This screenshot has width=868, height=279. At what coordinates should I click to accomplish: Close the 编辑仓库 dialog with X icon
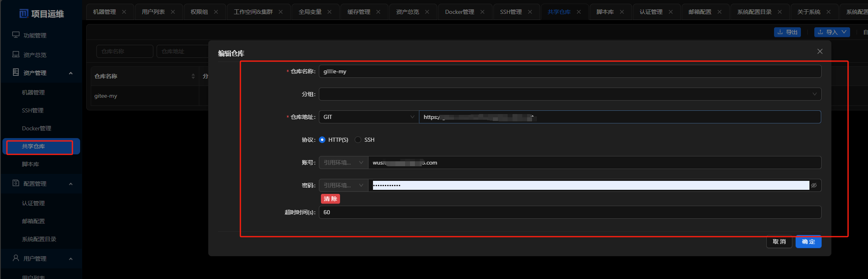[x=820, y=51]
